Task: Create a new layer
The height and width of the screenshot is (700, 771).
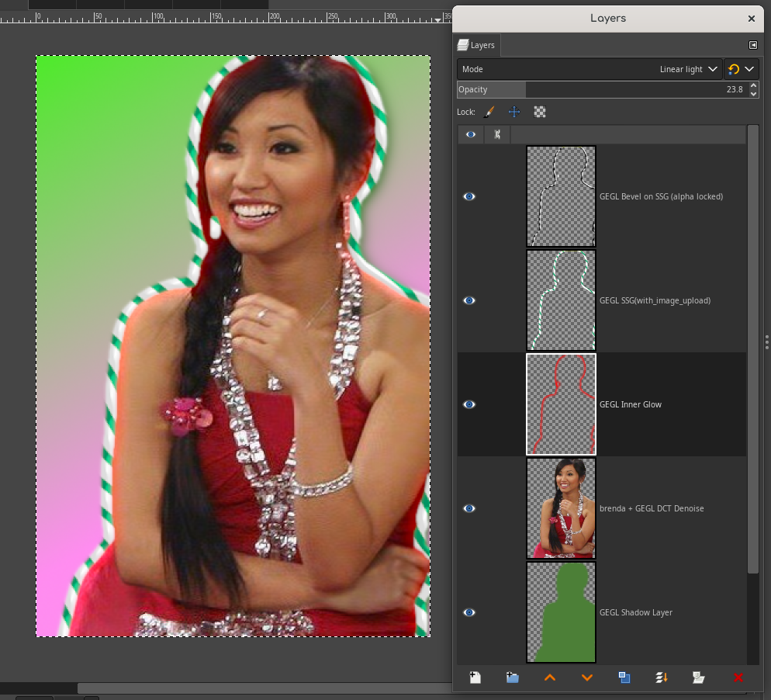Action: click(475, 677)
